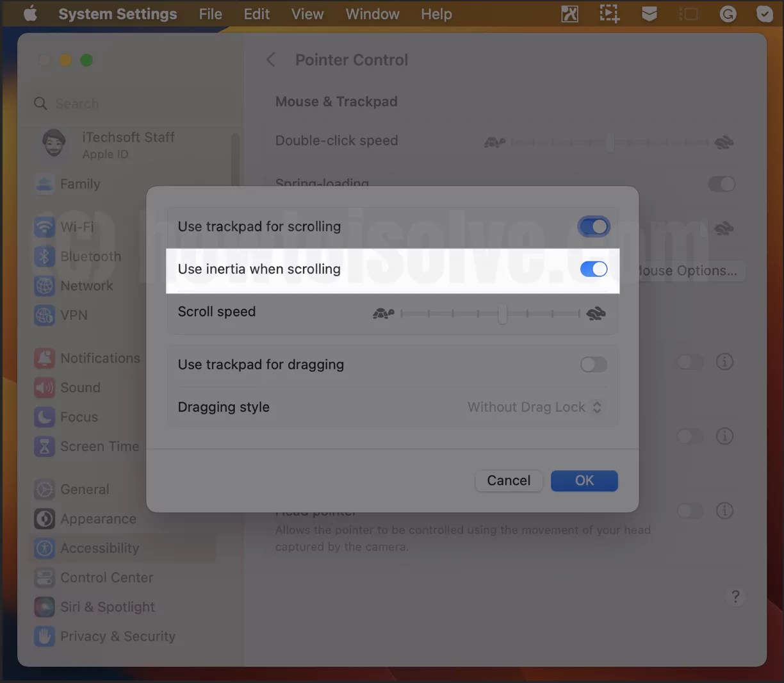The image size is (784, 683).
Task: Confirm changes with the OK button
Action: tap(584, 481)
